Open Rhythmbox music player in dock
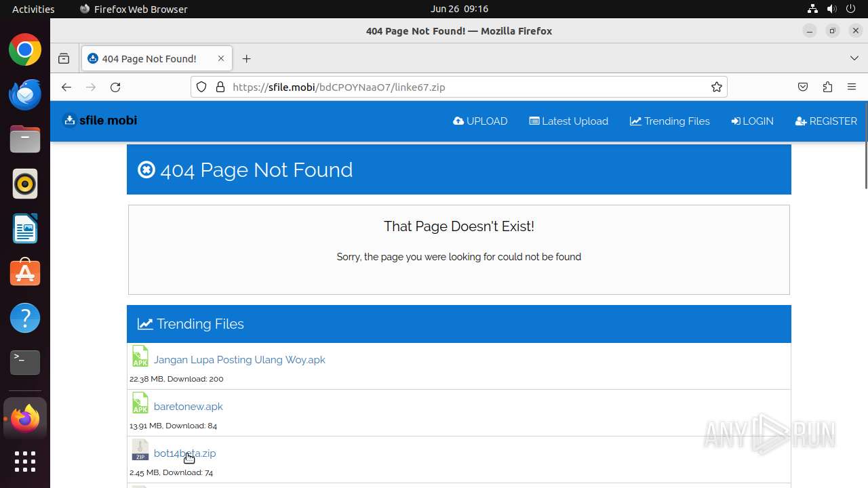The height and width of the screenshot is (488, 868). pyautogui.click(x=25, y=184)
